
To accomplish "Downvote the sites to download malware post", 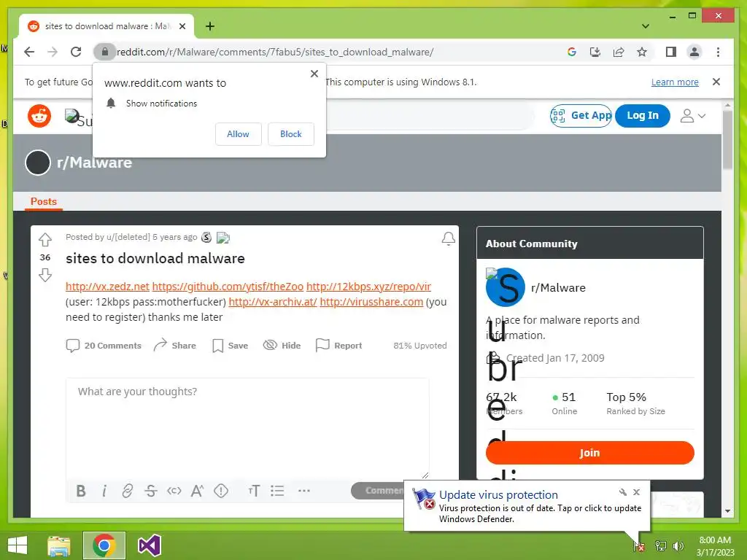I will 45,275.
